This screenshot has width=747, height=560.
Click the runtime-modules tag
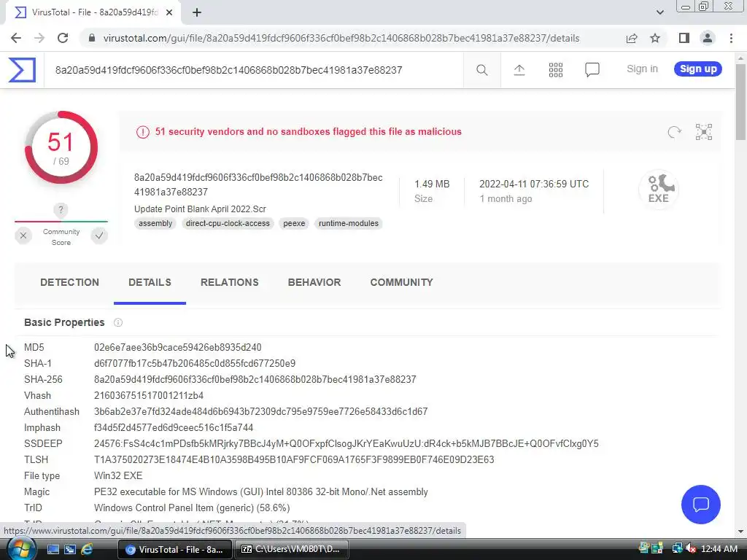(x=349, y=223)
